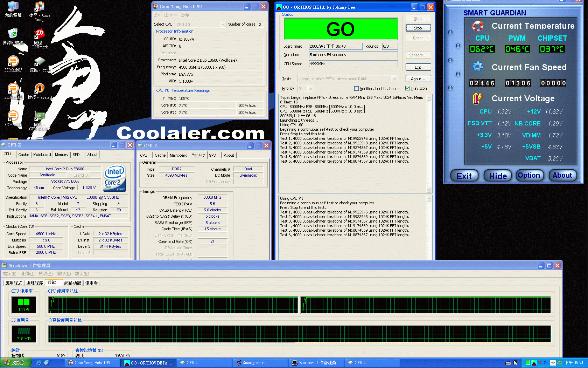Open the Options menu in Core Temp
Screen dimensions: 588x368
click(x=170, y=15)
